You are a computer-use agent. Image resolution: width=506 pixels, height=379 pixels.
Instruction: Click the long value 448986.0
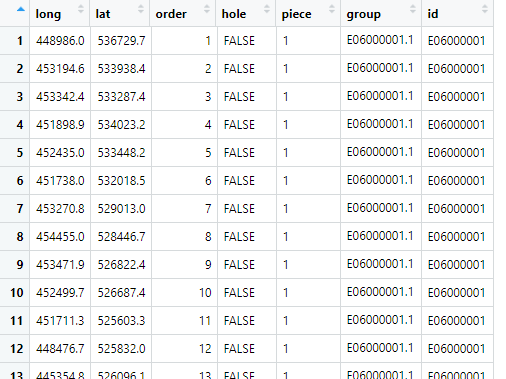[60, 41]
